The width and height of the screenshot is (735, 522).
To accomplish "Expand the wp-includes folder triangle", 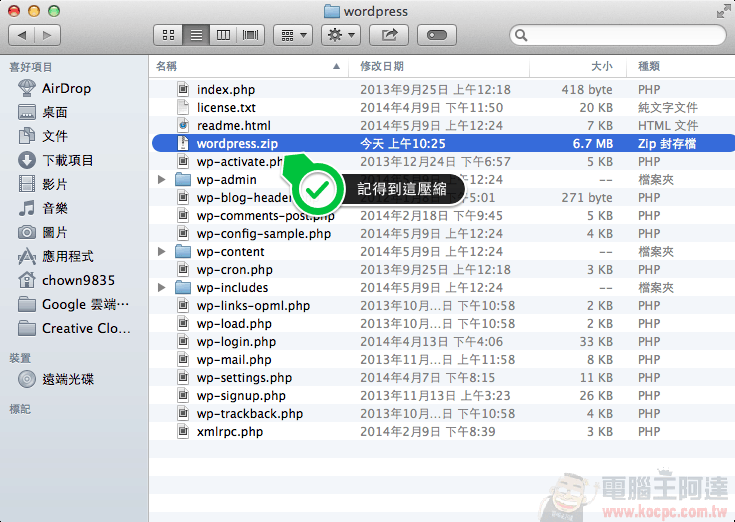I will (161, 288).
